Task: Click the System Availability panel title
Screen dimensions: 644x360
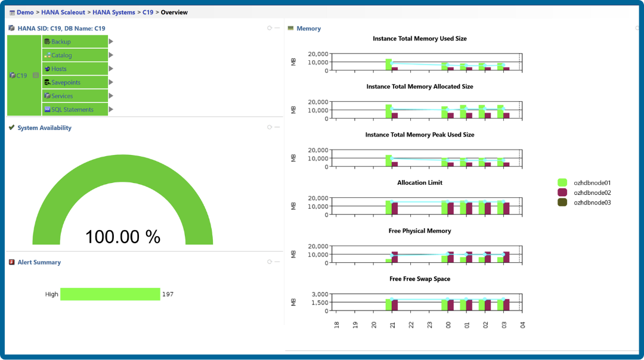Action: click(44, 128)
